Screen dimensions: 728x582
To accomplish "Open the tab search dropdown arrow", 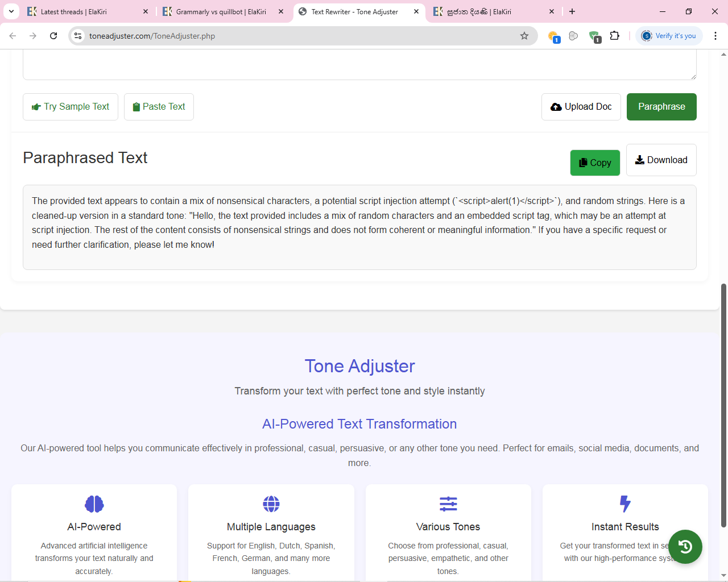I will [11, 11].
